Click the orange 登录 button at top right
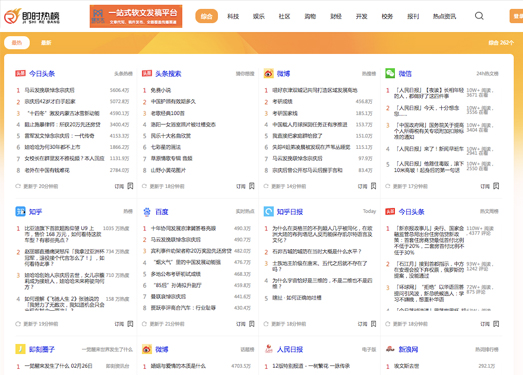523x375 pixels. [x=516, y=16]
